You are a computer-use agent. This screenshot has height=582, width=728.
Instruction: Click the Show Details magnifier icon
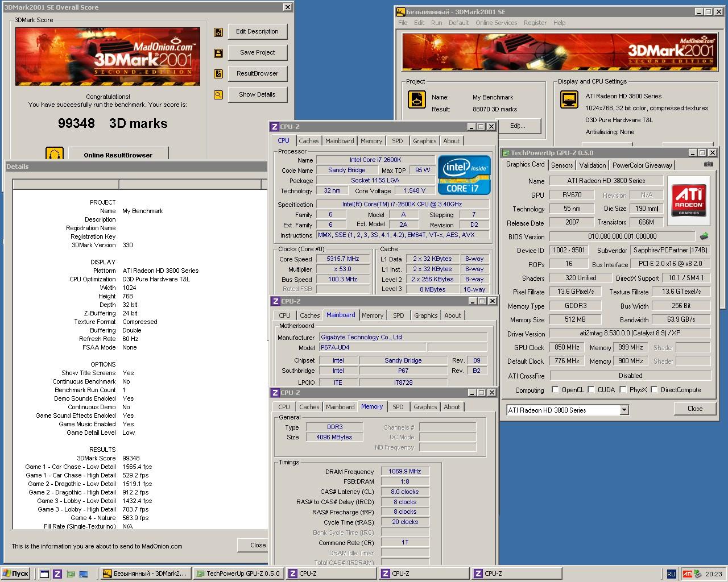218,95
